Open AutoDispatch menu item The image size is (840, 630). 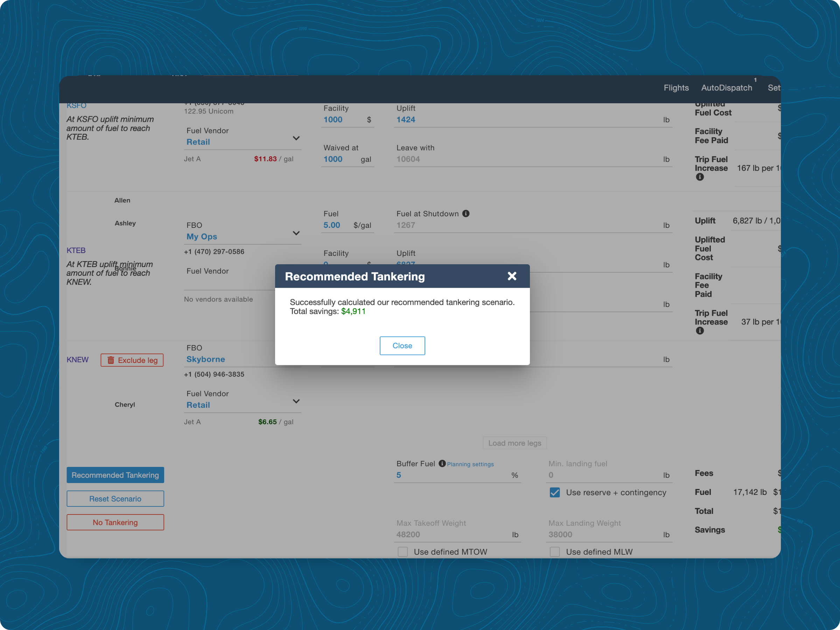726,88
